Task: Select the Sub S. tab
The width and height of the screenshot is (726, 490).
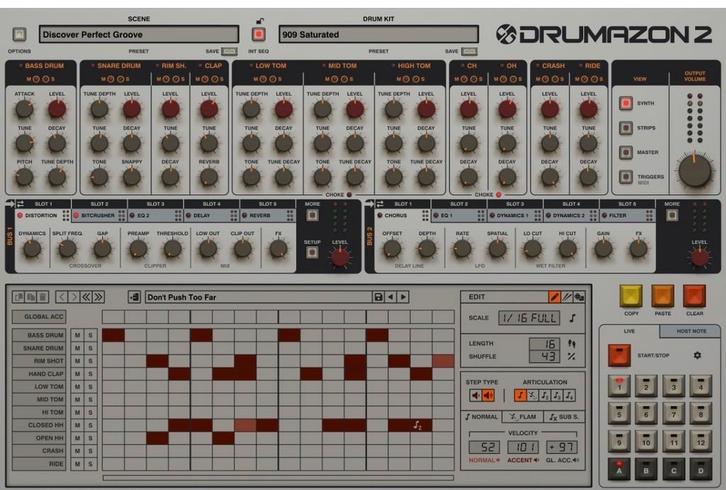Action: click(564, 417)
